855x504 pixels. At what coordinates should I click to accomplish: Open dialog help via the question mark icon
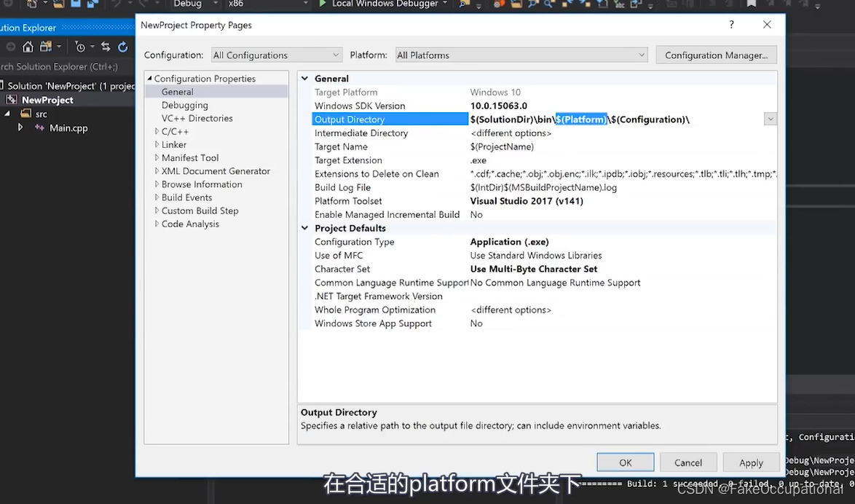pyautogui.click(x=731, y=24)
